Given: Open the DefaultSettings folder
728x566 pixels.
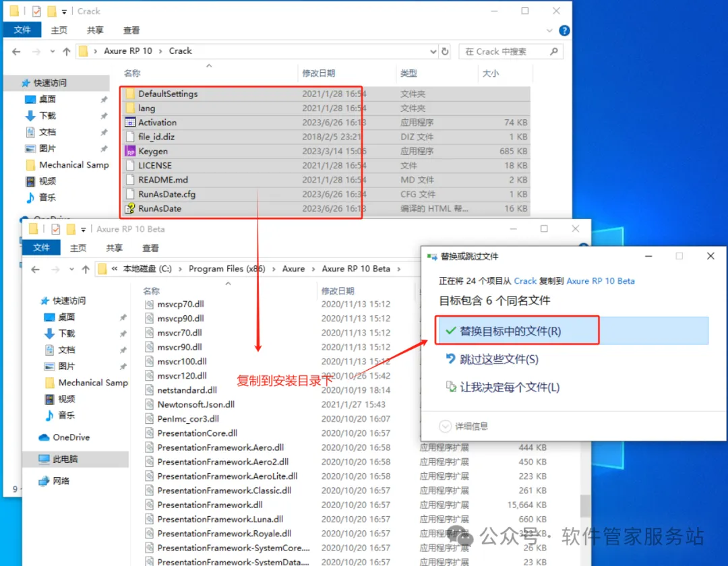Looking at the screenshot, I should (x=168, y=94).
